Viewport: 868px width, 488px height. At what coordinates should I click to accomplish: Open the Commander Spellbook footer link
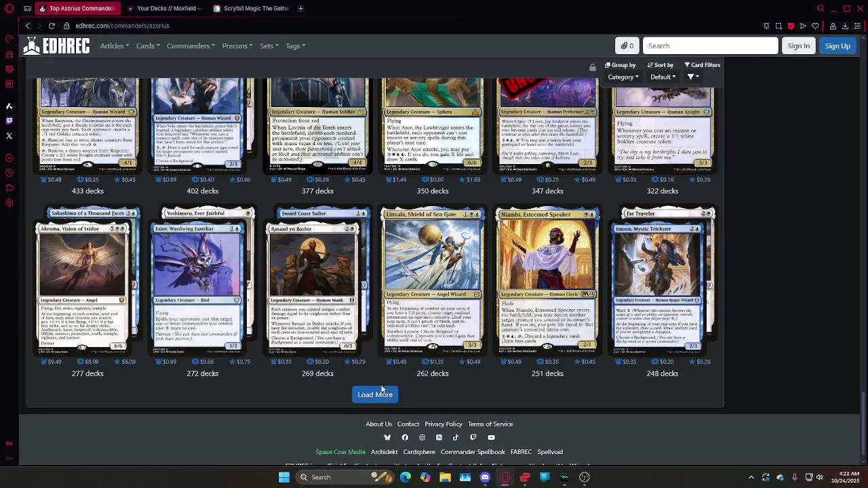473,452
